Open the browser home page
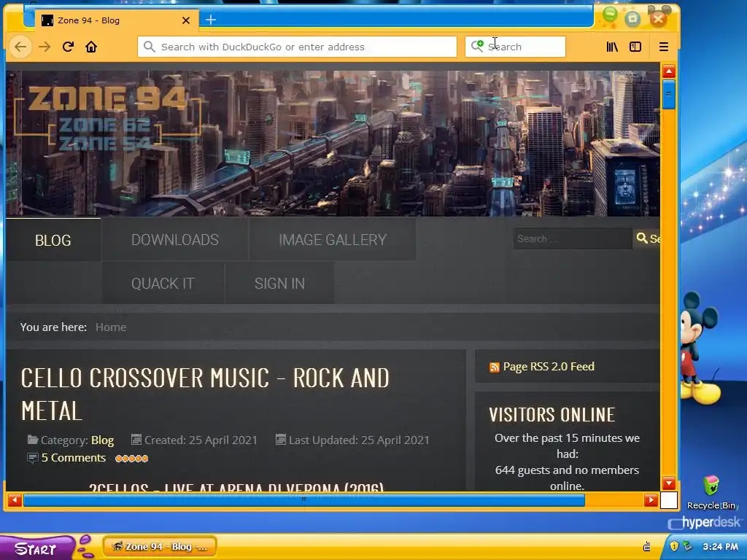747x560 pixels. (91, 47)
